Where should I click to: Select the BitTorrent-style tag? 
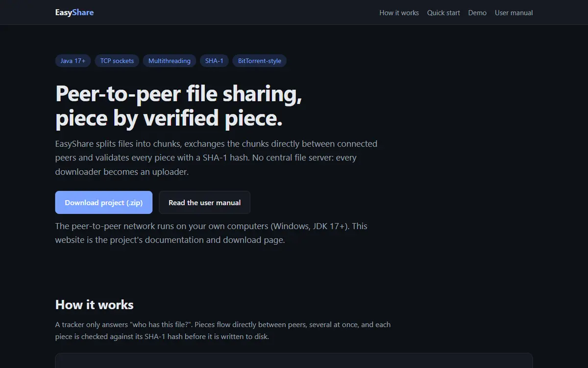pos(260,61)
